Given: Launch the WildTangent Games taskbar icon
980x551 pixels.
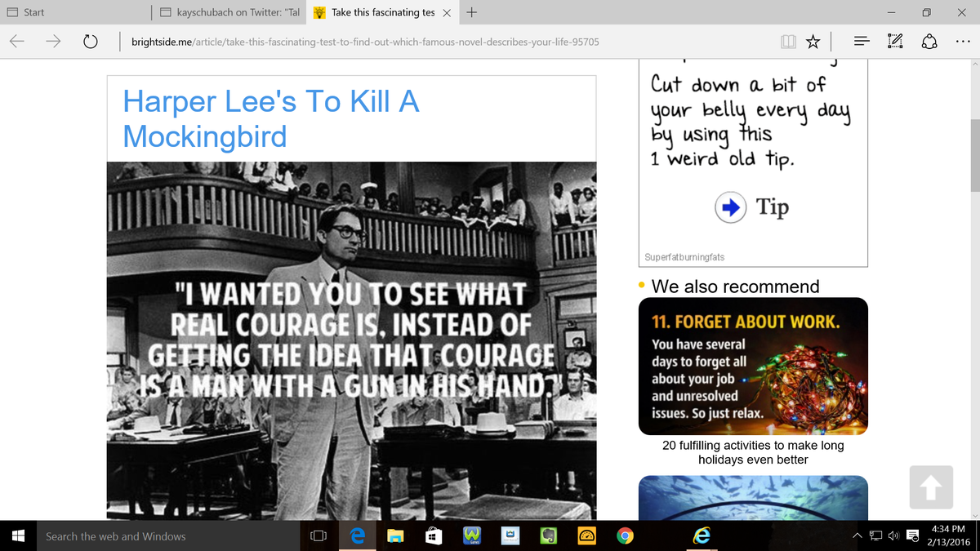Looking at the screenshot, I should [x=471, y=536].
